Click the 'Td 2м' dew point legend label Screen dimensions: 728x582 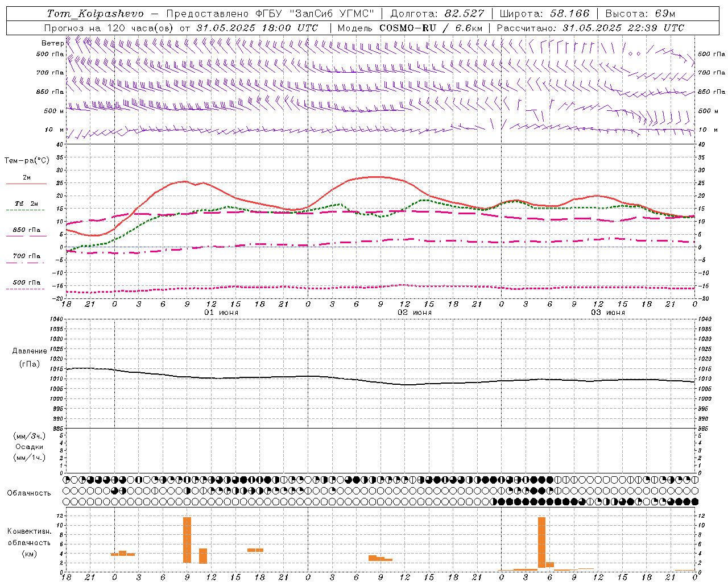pos(27,203)
